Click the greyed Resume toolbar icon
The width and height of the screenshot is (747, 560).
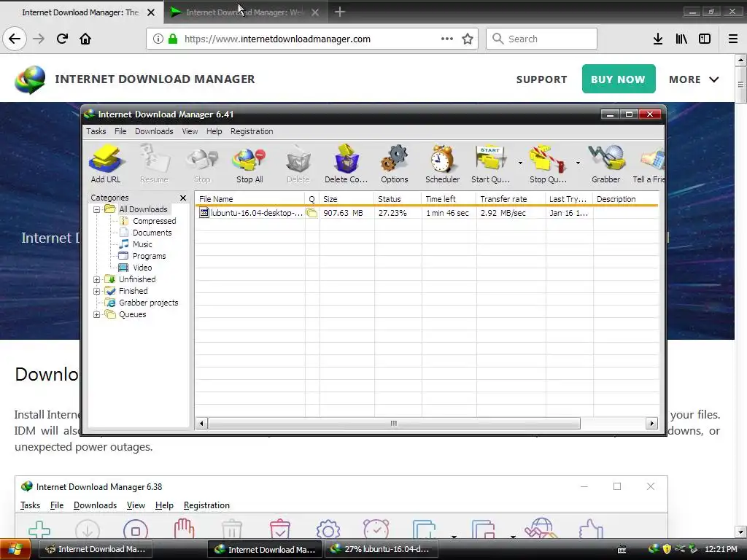(154, 164)
